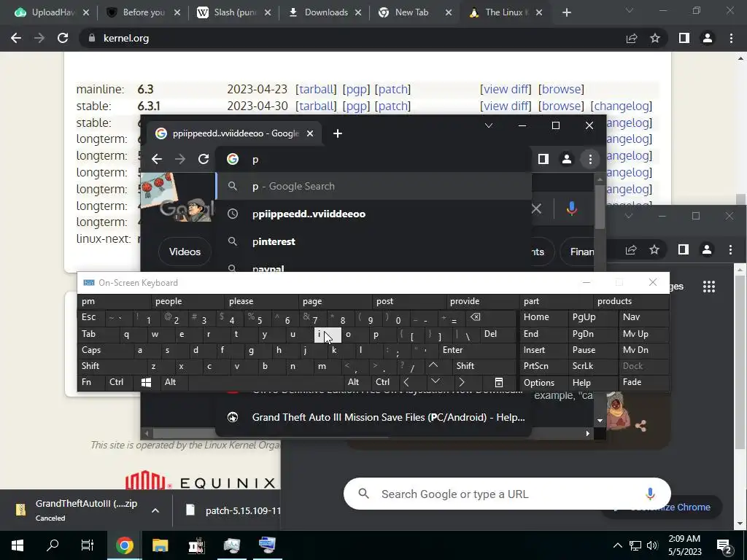Open new tab in Google search window

[x=338, y=134]
